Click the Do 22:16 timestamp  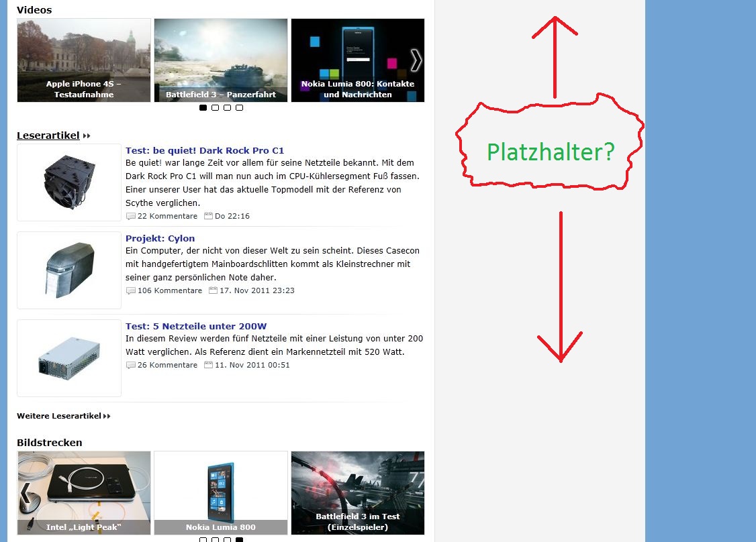point(232,216)
